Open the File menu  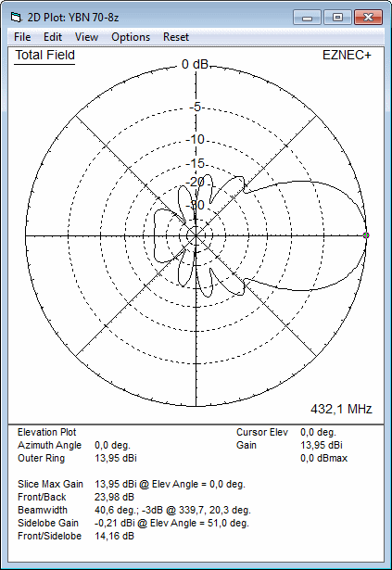point(22,37)
